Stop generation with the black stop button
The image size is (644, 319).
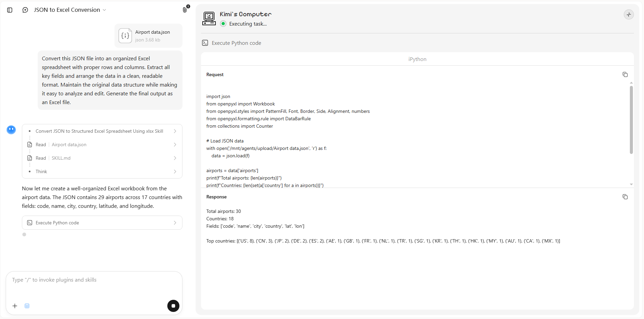173,306
